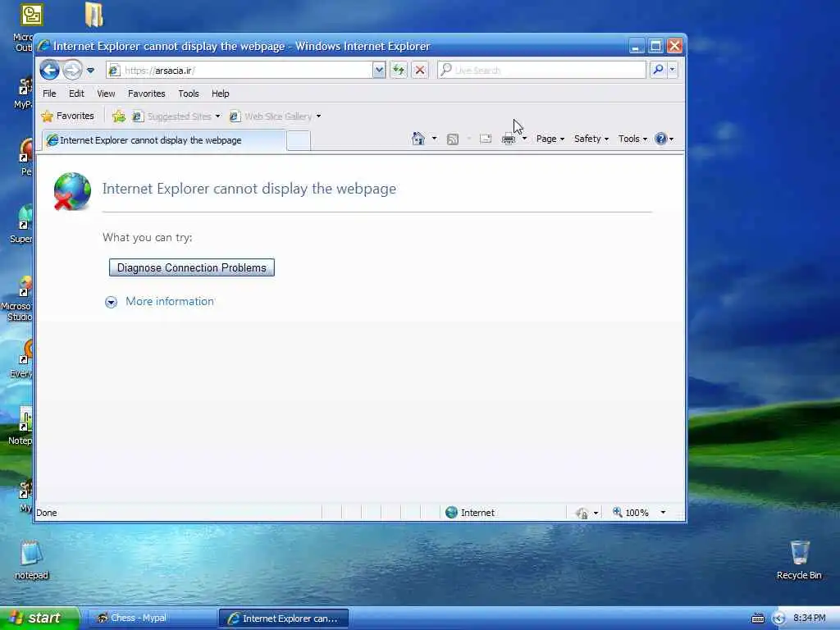The width and height of the screenshot is (840, 630).
Task: Click the Internet zone indicator
Action: coord(470,513)
